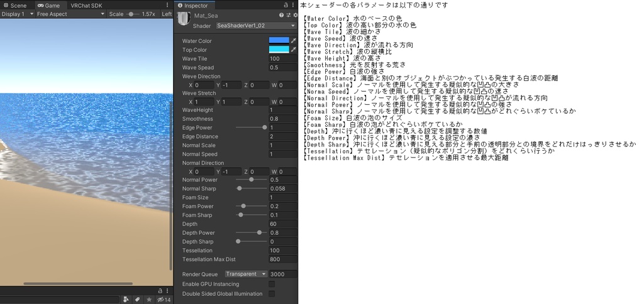Screen dimensions: 644x304
Task: Click the Wave Spead value field
Action: point(283,68)
